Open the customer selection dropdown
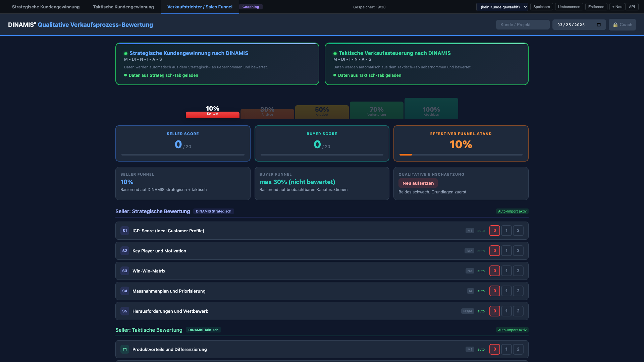The width and height of the screenshot is (644, 362). click(502, 7)
